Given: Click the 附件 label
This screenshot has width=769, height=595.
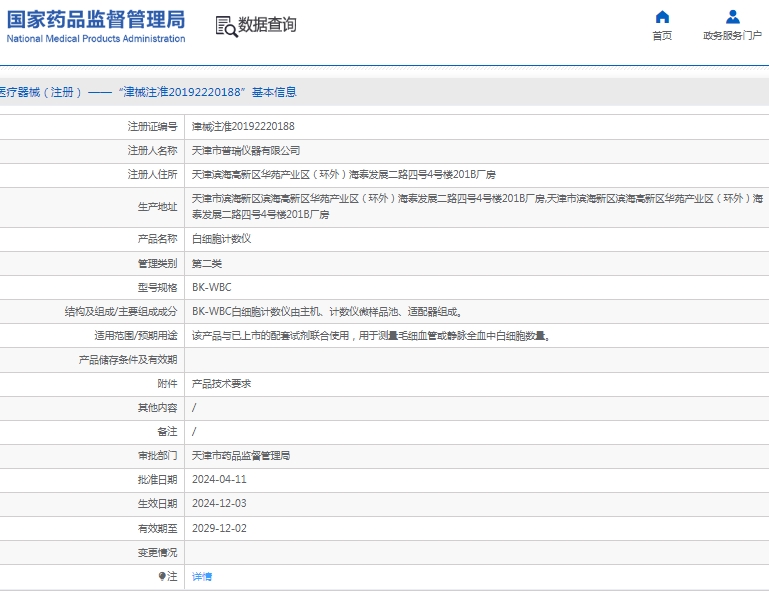Looking at the screenshot, I should (x=167, y=384).
